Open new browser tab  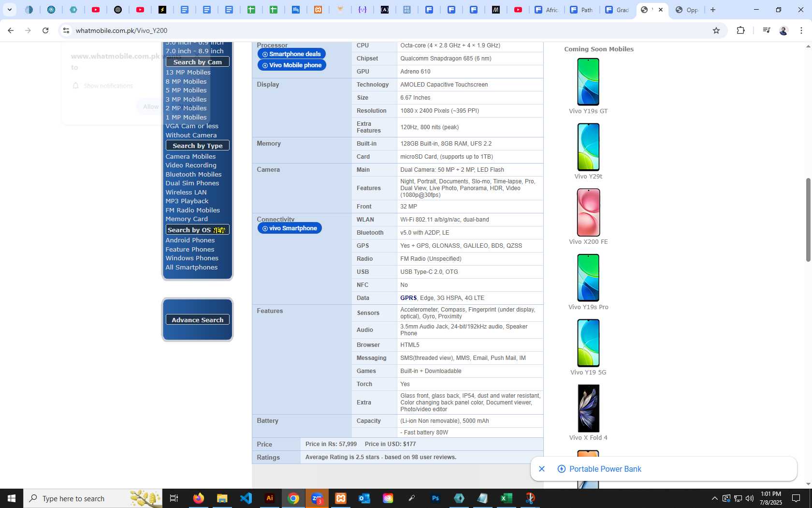(713, 10)
